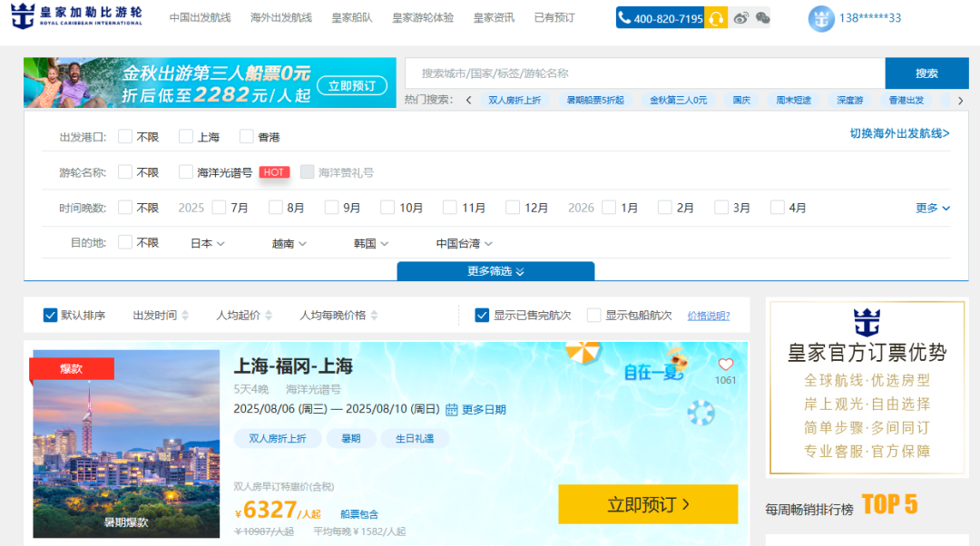Click the calendar icon beside 更多日期

(451, 410)
